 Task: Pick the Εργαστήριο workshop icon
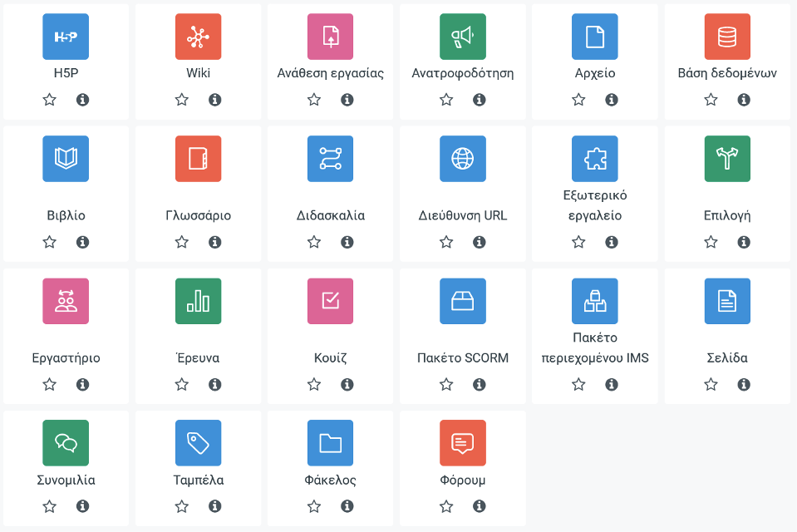coord(66,301)
